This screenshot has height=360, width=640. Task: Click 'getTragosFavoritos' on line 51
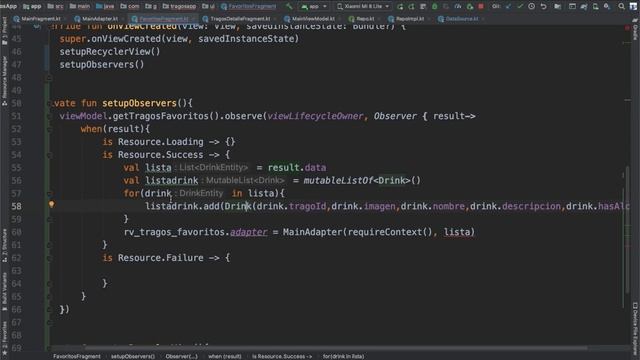click(161, 116)
